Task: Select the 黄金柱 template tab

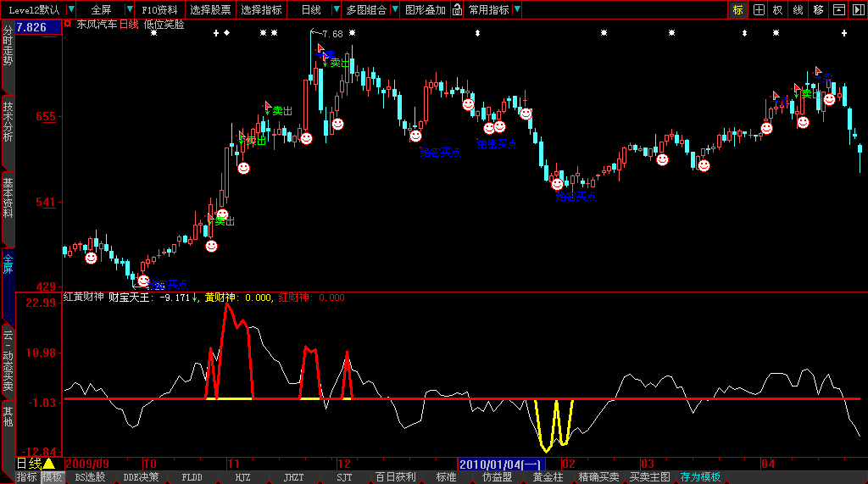Action: pos(548,477)
